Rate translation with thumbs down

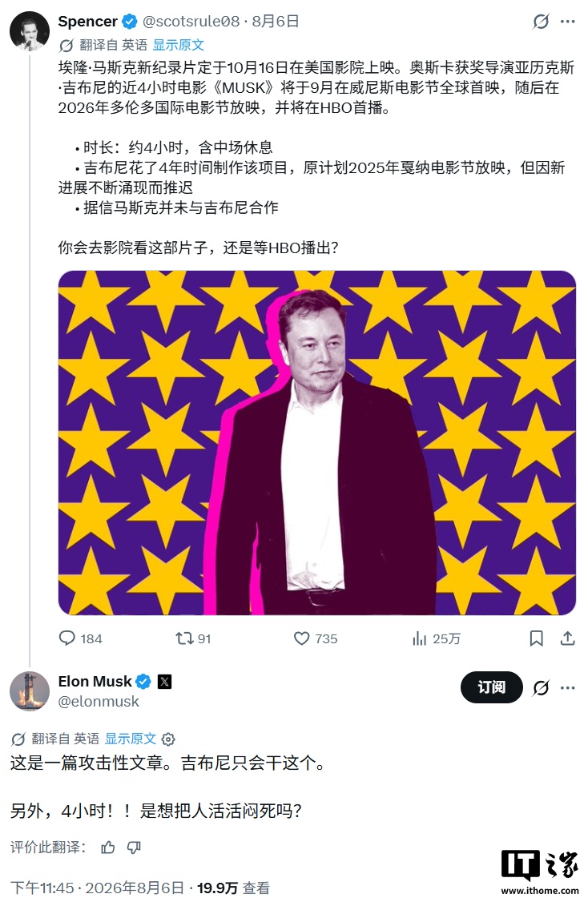coord(134,848)
